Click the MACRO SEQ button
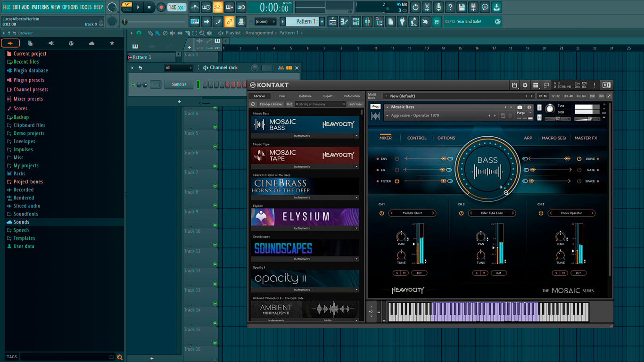 coord(553,138)
